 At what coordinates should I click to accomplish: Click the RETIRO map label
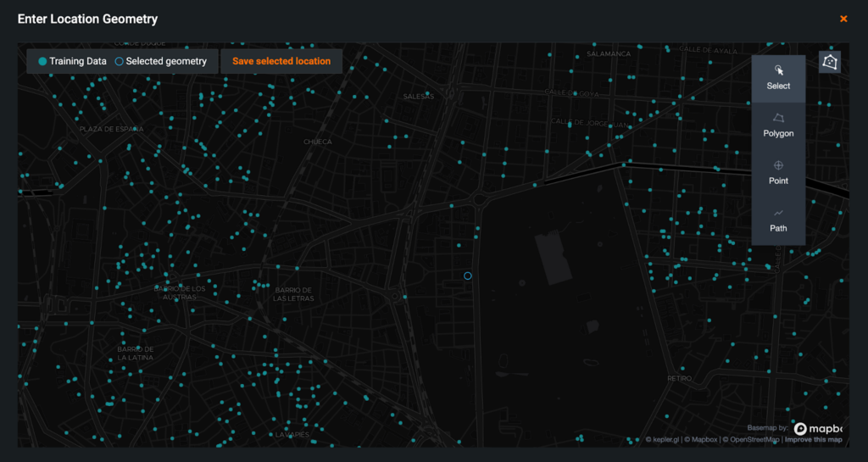[679, 378]
